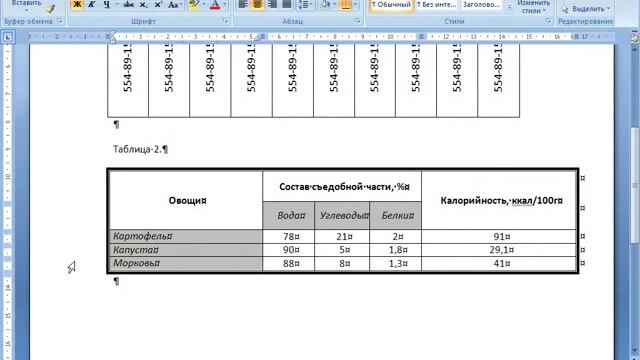Click the cell with value 78
This screenshot has height=360, width=640.
[289, 236]
